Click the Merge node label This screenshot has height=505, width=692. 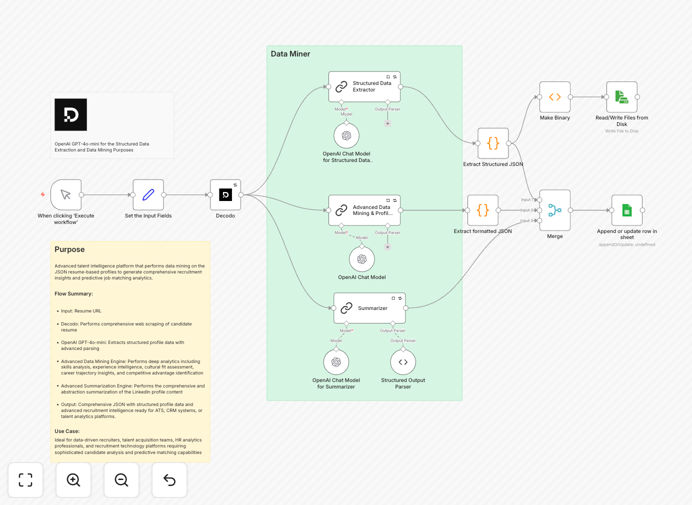tap(555, 236)
